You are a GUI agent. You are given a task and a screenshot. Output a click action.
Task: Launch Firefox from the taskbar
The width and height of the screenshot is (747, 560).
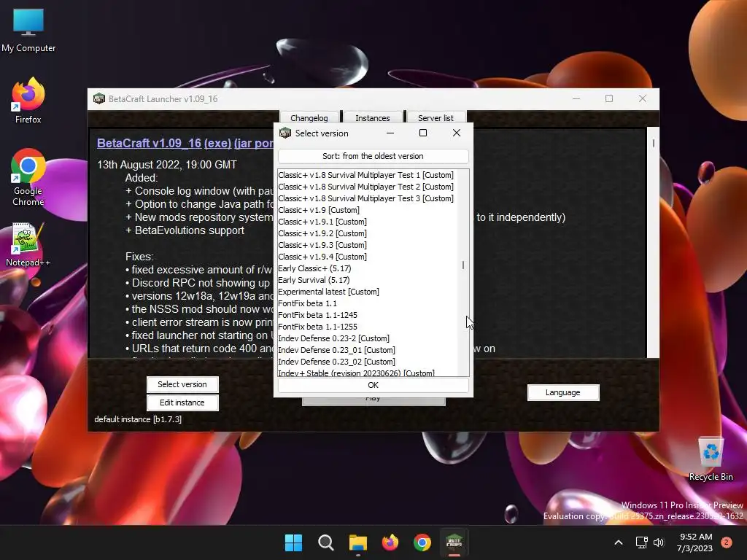[x=390, y=542]
